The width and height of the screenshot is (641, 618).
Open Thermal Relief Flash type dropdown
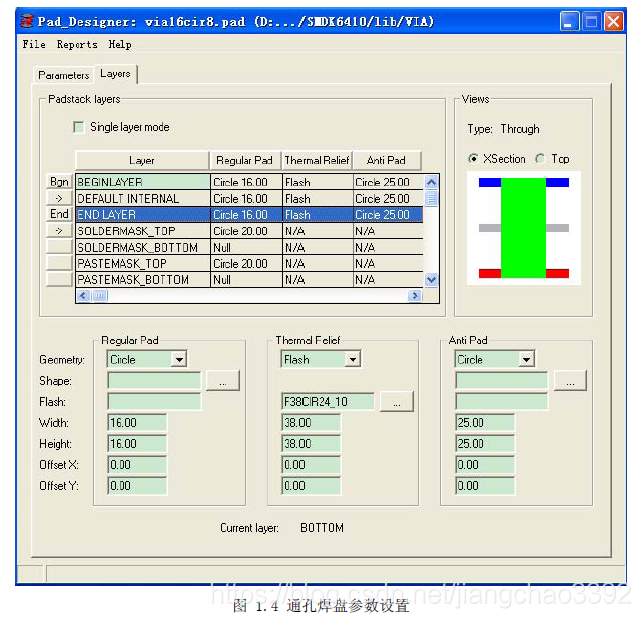[353, 359]
